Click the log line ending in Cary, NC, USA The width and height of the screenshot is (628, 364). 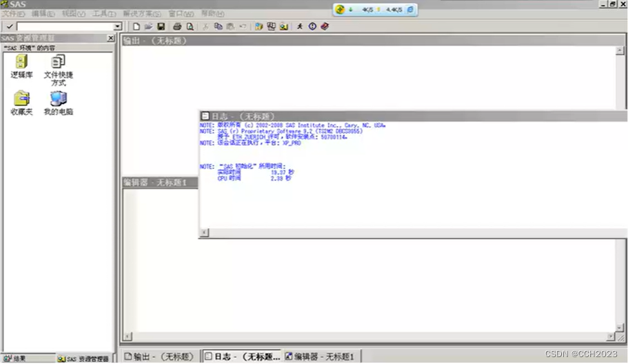(293, 125)
